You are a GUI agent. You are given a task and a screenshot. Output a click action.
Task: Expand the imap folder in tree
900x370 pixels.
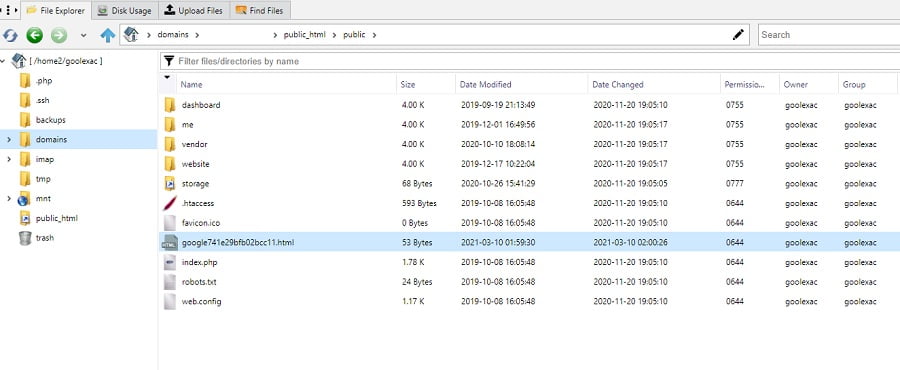pyautogui.click(x=9, y=159)
